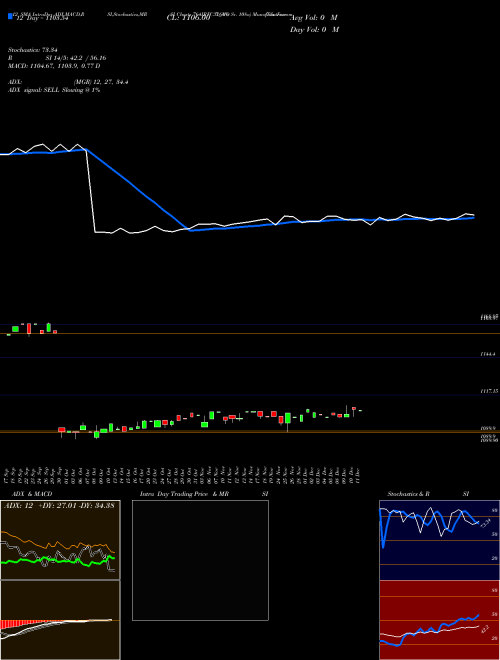This screenshot has height=660, width=500.
Task: Click the 'ADX signal: SELL Slowing @ 1%' text
Action: pyautogui.click(x=54, y=90)
